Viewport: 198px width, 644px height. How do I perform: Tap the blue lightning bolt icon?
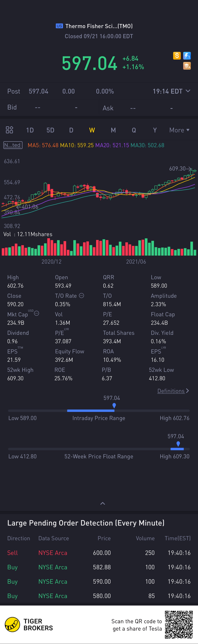tap(187, 56)
